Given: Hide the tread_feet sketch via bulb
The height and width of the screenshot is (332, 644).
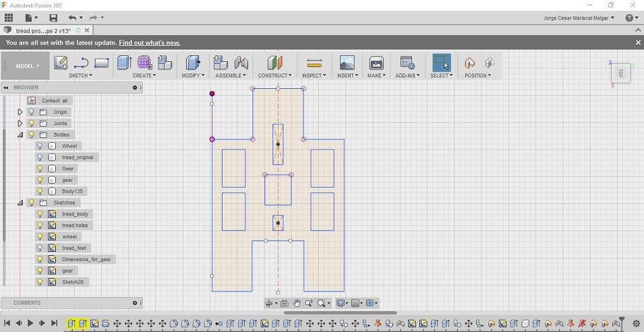Looking at the screenshot, I should (x=40, y=248).
